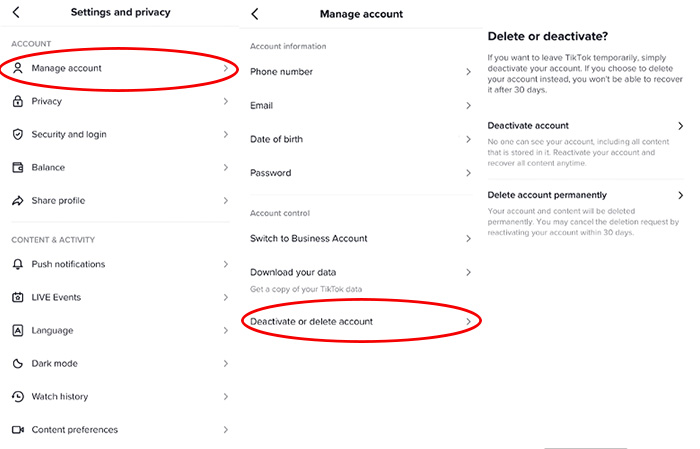Expand Delete account permanently chevron

click(680, 195)
